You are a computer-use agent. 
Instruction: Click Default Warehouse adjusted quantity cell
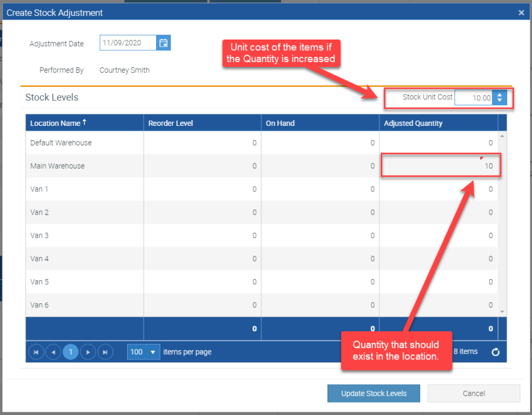[439, 142]
